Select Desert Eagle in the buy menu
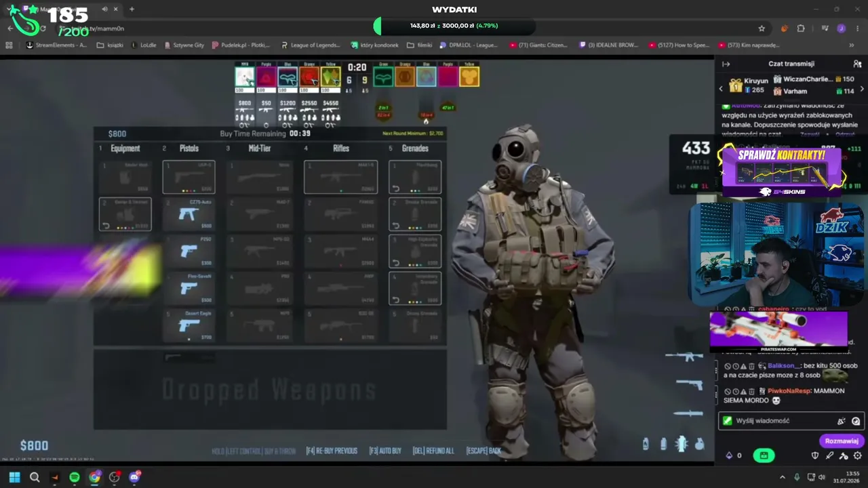 (x=189, y=326)
